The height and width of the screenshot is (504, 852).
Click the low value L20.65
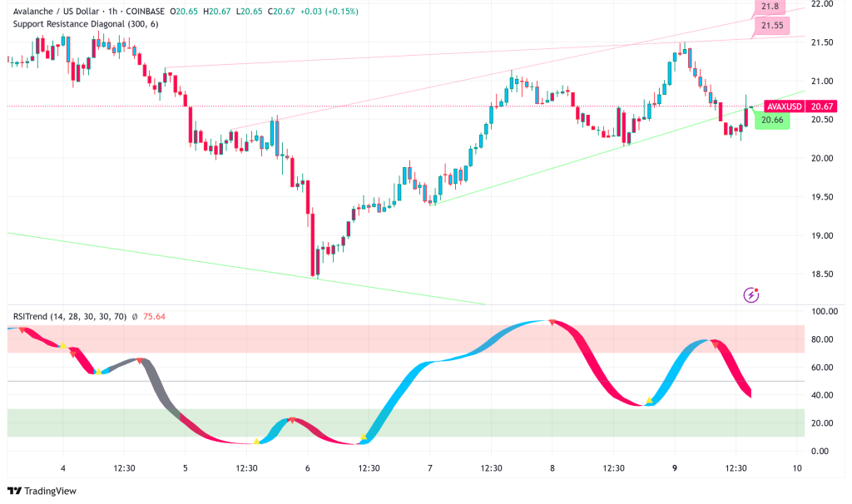click(x=249, y=12)
